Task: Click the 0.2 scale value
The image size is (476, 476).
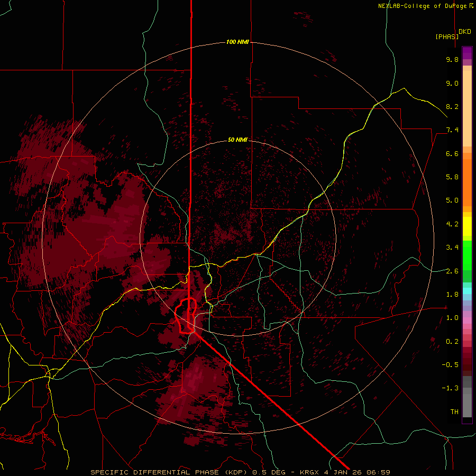Action: coord(452,342)
